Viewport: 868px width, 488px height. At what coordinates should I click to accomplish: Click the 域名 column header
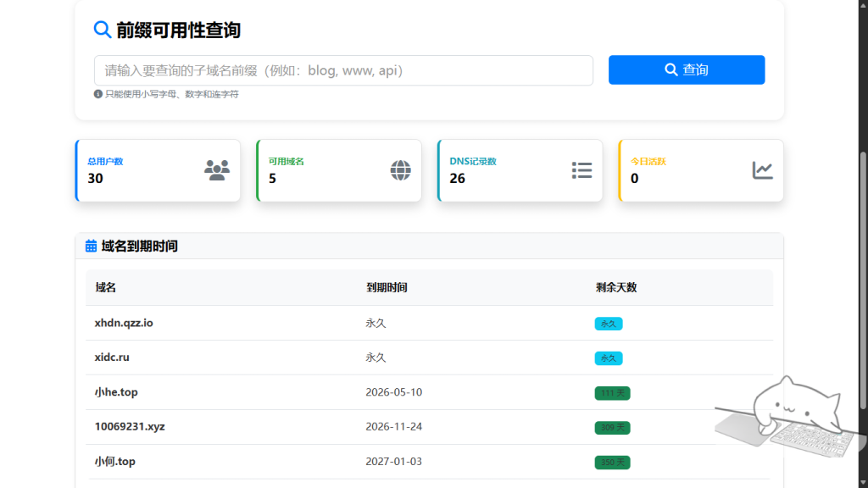[106, 288]
